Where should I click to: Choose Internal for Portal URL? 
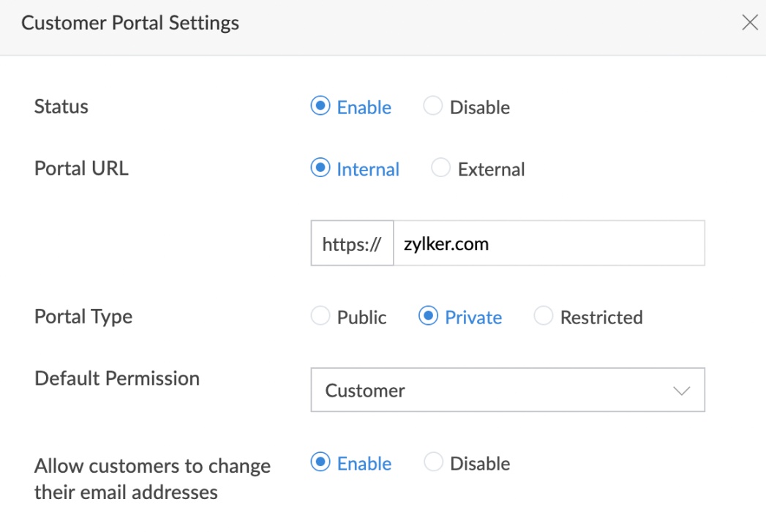[320, 169]
